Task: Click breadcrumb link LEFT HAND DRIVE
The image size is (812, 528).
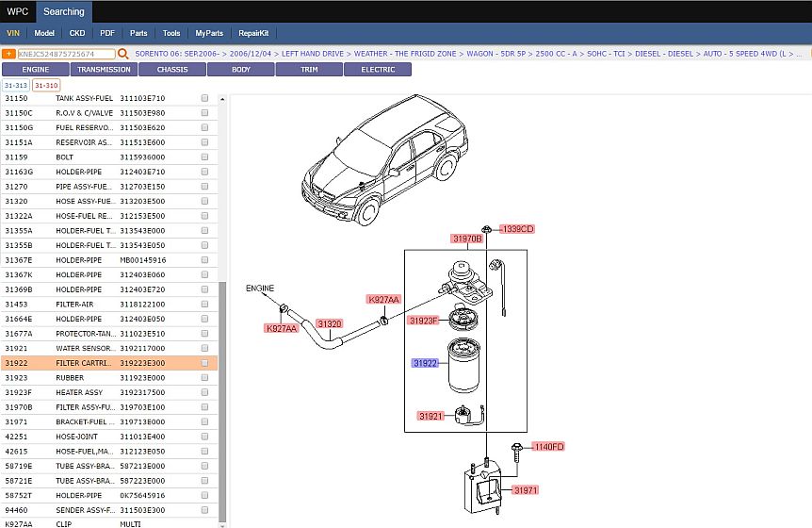Action: tap(313, 54)
